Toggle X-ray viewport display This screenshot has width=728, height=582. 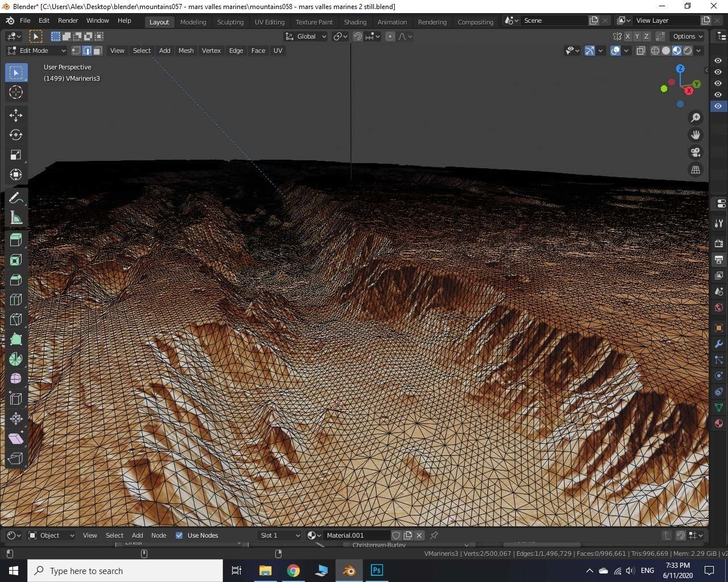pyautogui.click(x=641, y=51)
